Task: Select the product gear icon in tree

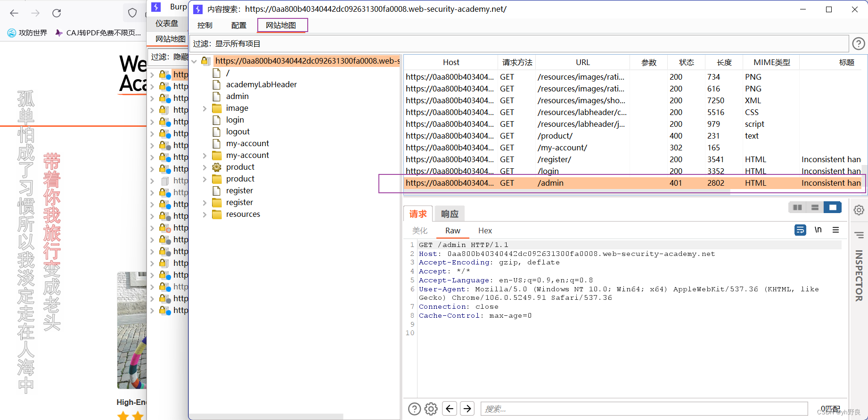Action: click(x=217, y=167)
